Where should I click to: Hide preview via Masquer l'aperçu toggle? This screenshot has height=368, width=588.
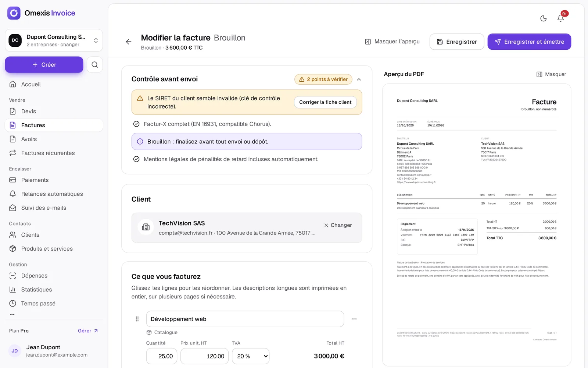point(392,42)
